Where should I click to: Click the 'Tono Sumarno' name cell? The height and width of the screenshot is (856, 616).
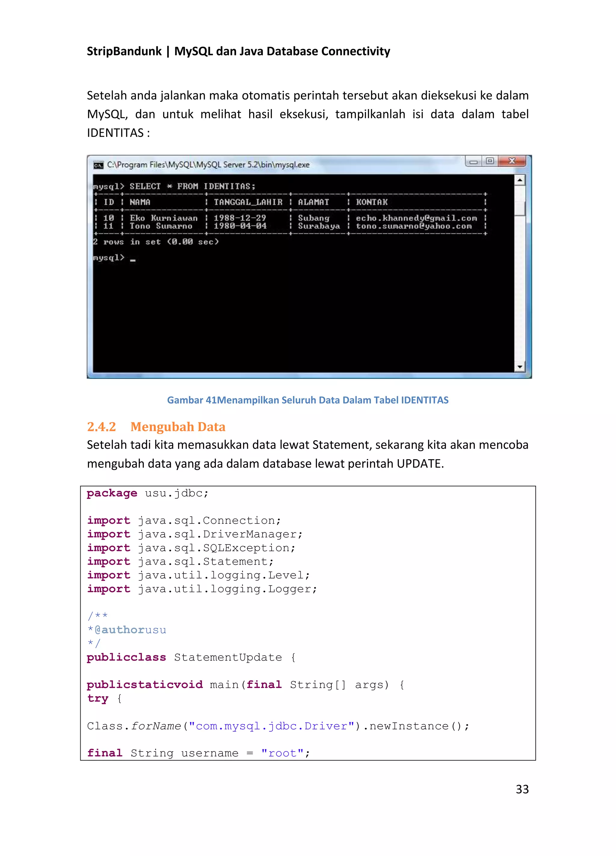tap(161, 226)
